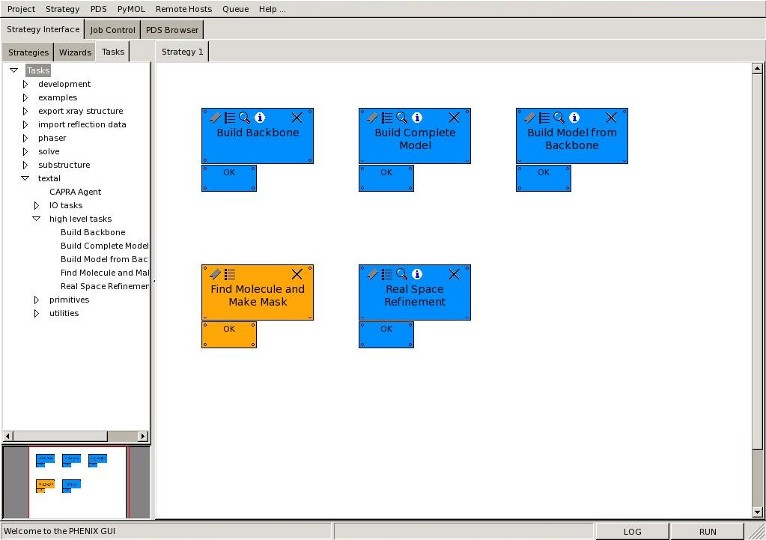The image size is (766, 540).
Task: Click the info icon on Build Backbone
Action: pyautogui.click(x=260, y=117)
